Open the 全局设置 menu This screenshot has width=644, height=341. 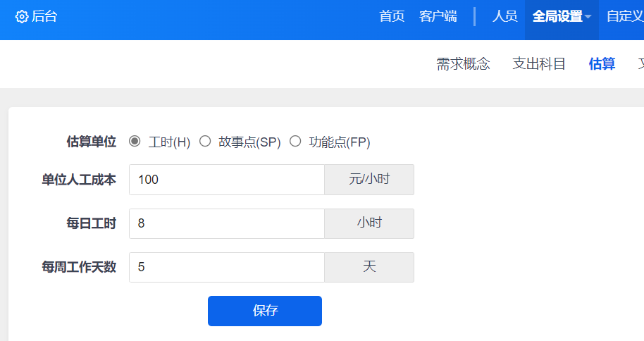pyautogui.click(x=557, y=17)
